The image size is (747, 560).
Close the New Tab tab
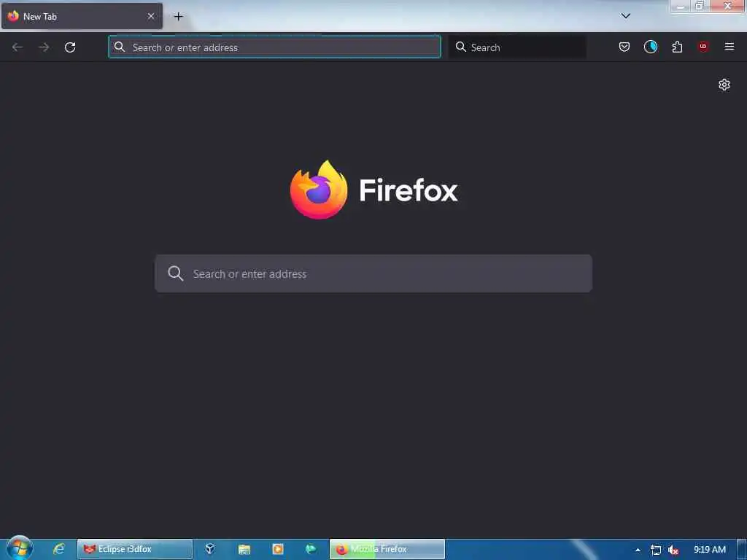pyautogui.click(x=151, y=16)
